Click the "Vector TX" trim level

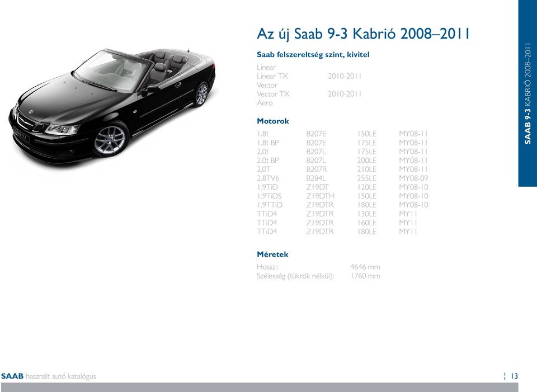(273, 94)
